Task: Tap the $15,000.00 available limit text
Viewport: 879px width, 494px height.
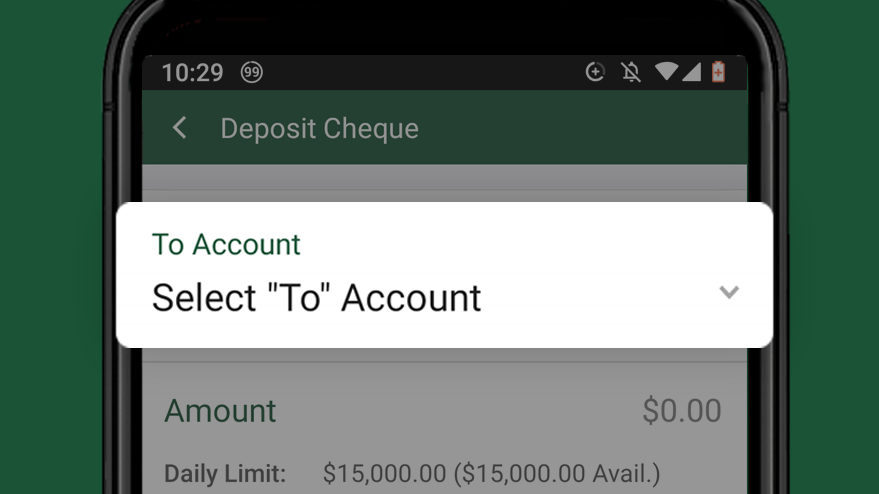Action: pos(492,474)
